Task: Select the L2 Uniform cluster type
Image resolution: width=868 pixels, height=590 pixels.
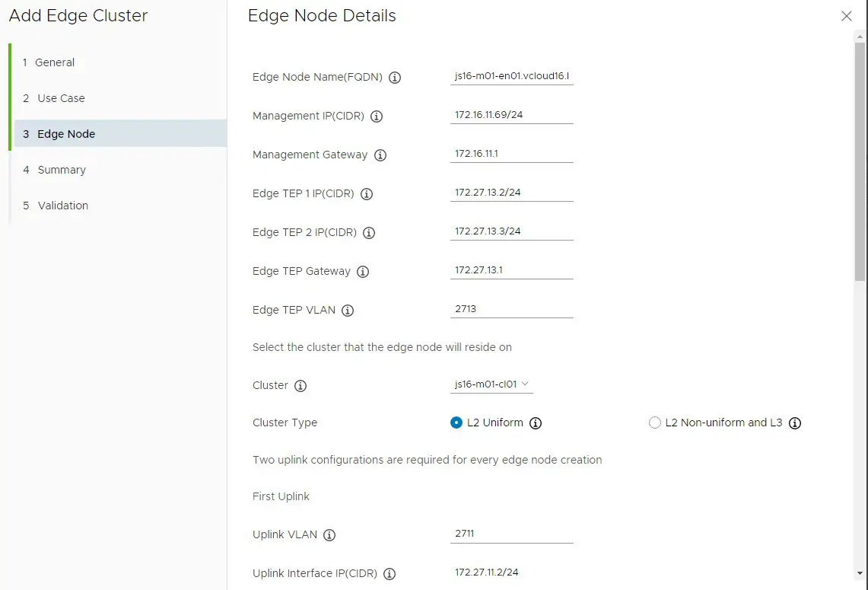Action: [457, 423]
